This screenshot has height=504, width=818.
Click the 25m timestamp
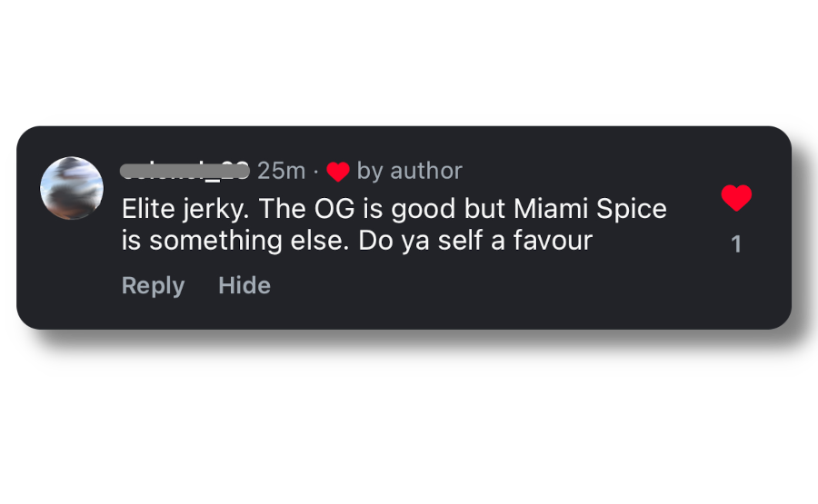pyautogui.click(x=281, y=170)
